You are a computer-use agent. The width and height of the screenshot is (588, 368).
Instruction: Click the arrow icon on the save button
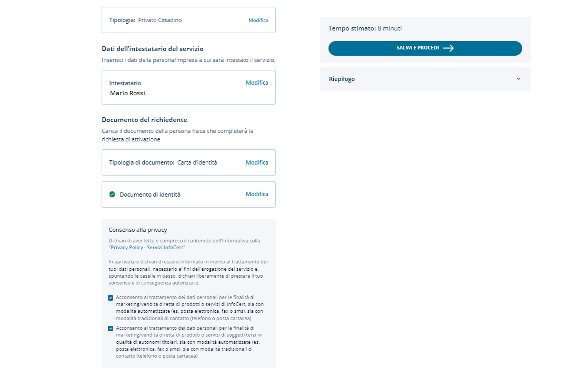tap(449, 48)
